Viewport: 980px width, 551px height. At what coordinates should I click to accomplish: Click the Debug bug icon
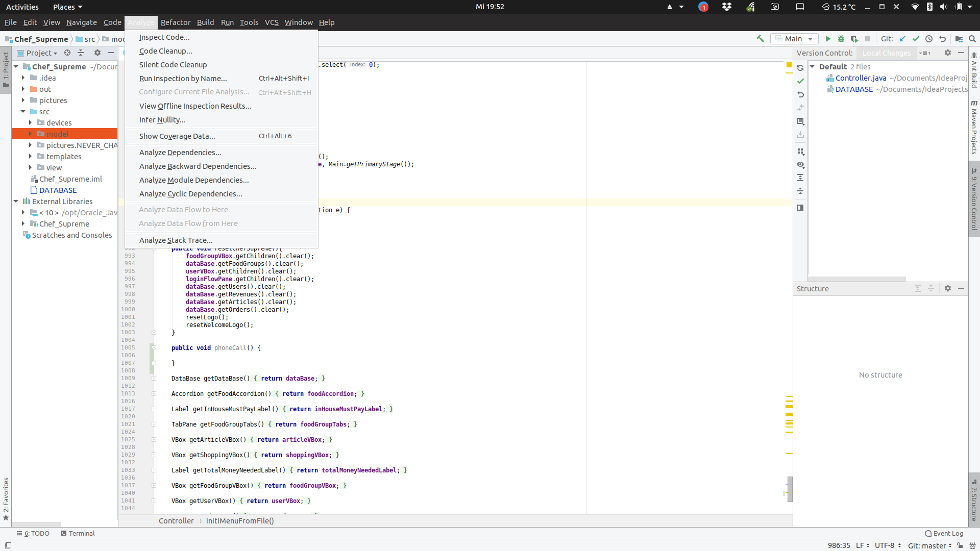point(841,39)
